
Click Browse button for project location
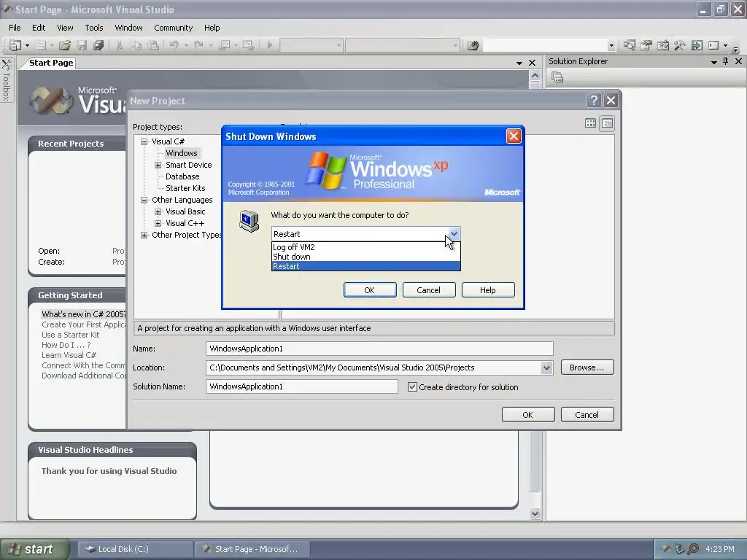587,367
